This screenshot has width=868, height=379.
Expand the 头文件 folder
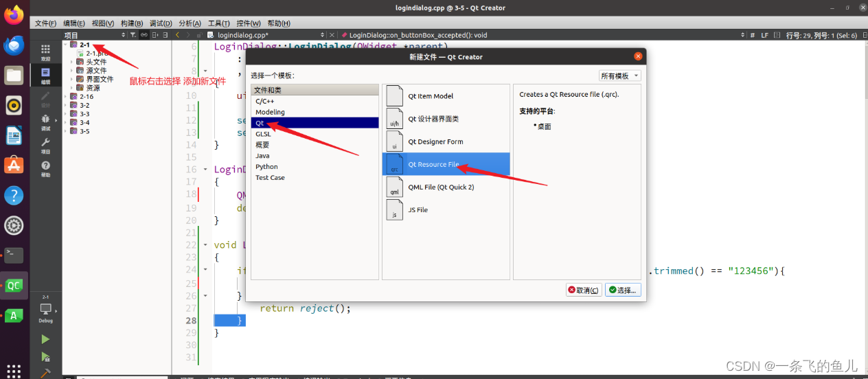click(72, 62)
